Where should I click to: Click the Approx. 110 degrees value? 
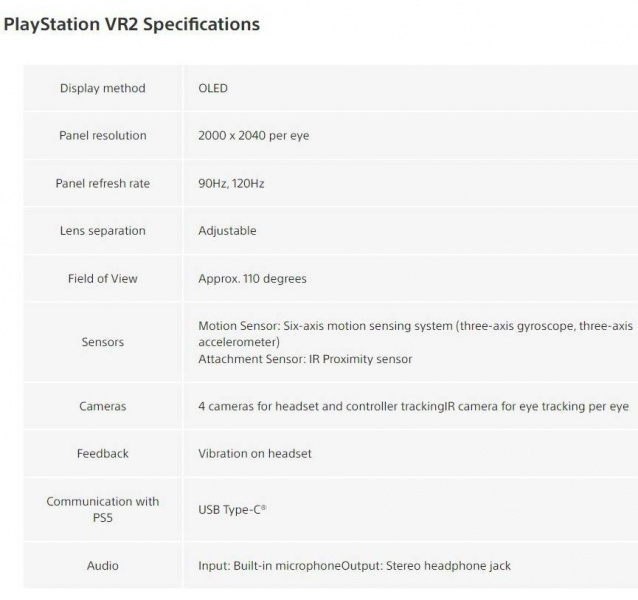click(252, 278)
